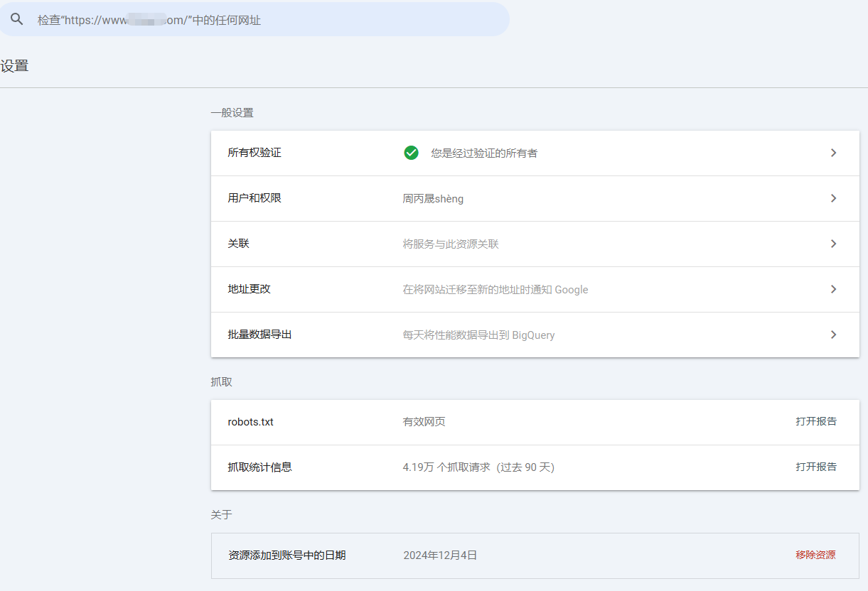Click the 关联 row to associate services
The image size is (868, 591).
coord(498,244)
